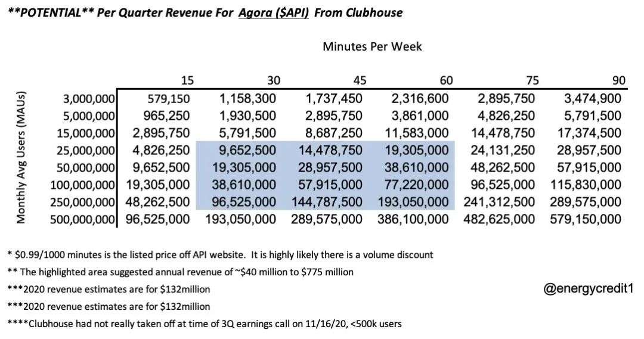
Task: Click the underlined Agora ($API) text in title
Action: 273,13
